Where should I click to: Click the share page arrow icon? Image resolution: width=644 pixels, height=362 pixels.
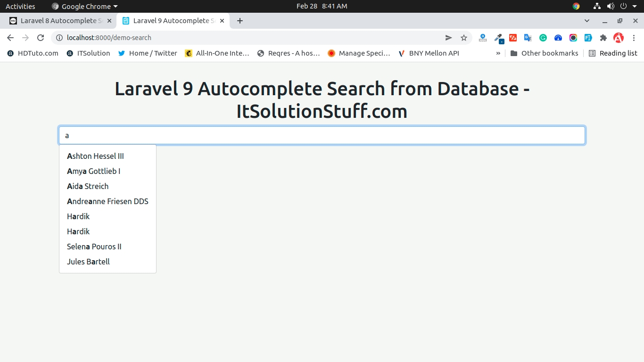[448, 38]
